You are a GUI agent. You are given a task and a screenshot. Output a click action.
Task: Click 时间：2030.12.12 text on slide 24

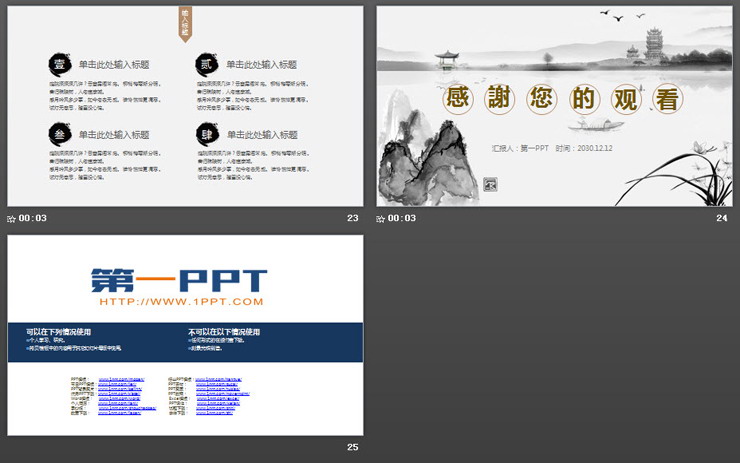pos(584,148)
